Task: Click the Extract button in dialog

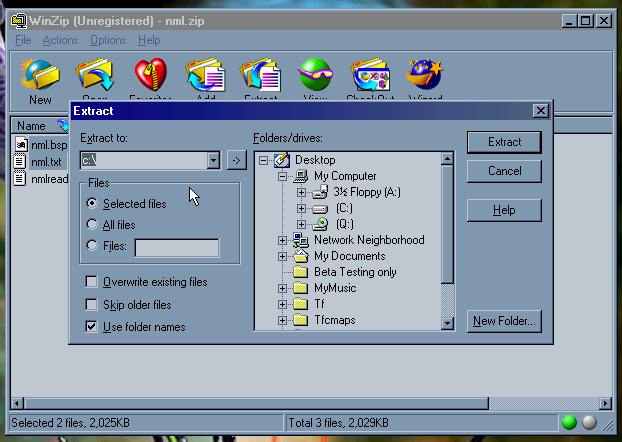Action: [504, 142]
